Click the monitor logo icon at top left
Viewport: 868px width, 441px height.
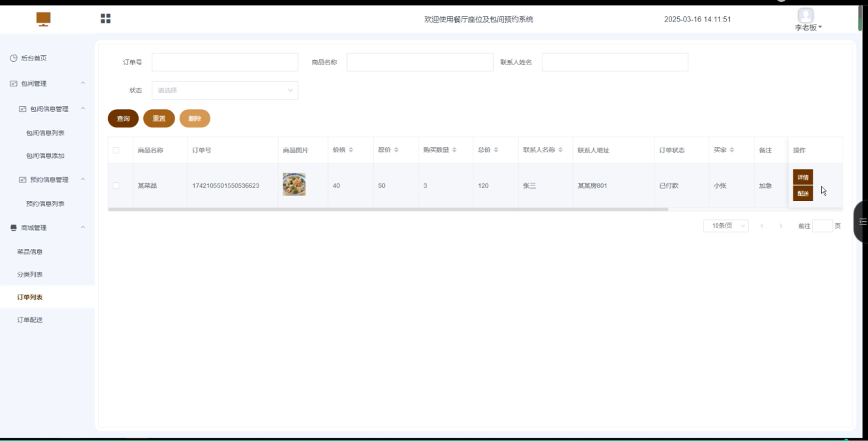(44, 20)
